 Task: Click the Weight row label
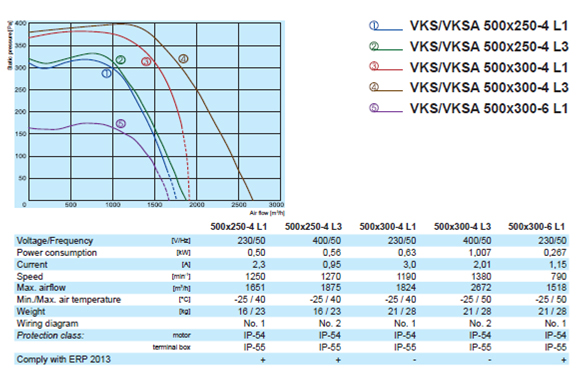31,312
